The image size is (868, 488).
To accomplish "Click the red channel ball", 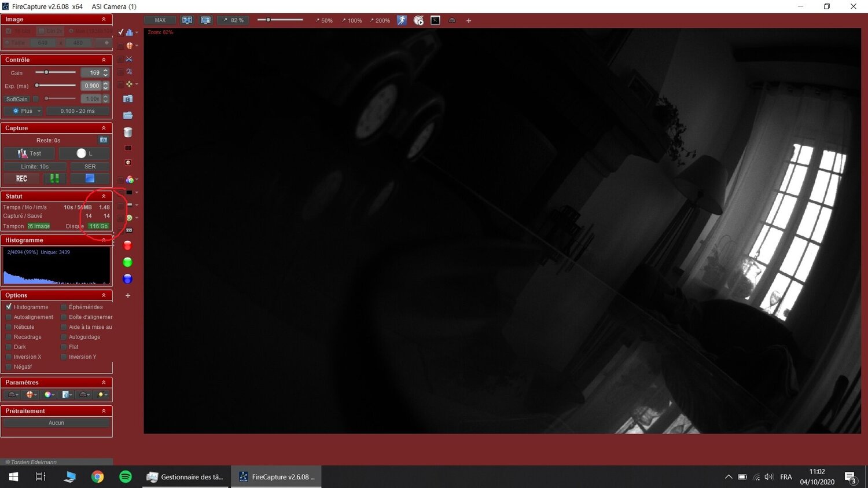I will click(x=128, y=246).
